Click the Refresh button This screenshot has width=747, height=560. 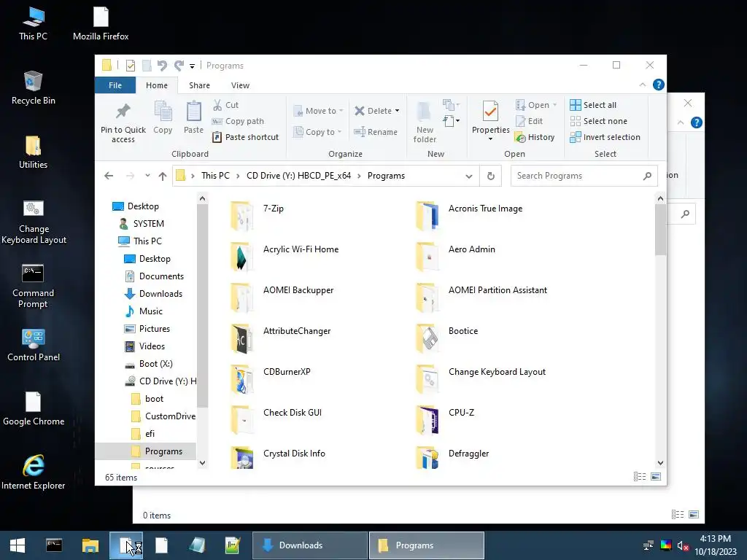point(491,176)
